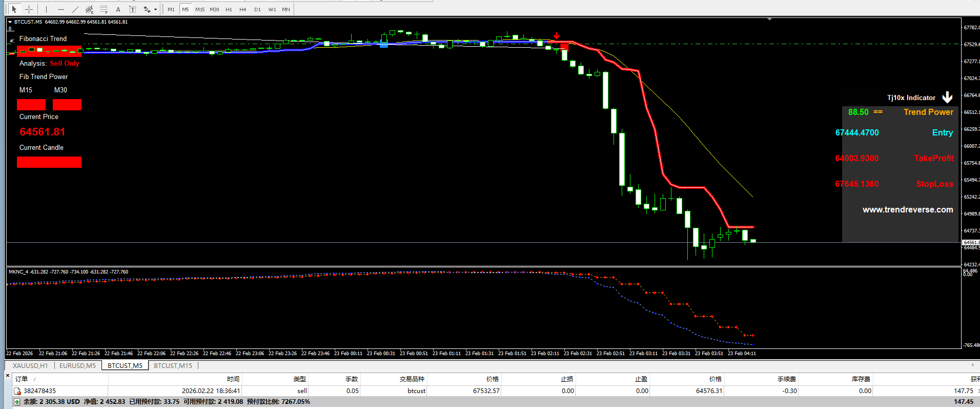This screenshot has height=409, width=980.
Task: Click the www.trendreverse.com link
Action: pyautogui.click(x=908, y=209)
